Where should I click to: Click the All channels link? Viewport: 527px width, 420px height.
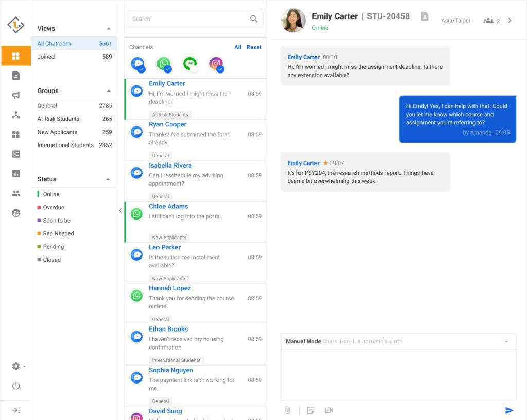tap(237, 47)
